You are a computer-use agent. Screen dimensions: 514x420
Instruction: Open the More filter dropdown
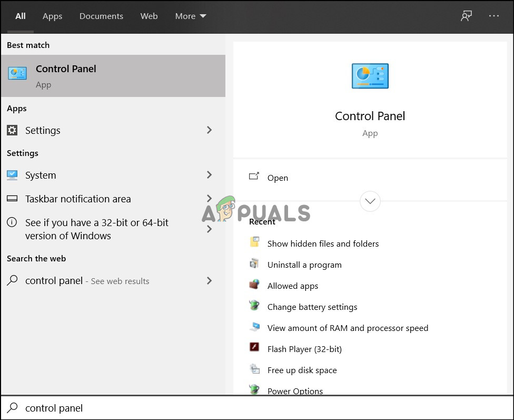coord(191,16)
